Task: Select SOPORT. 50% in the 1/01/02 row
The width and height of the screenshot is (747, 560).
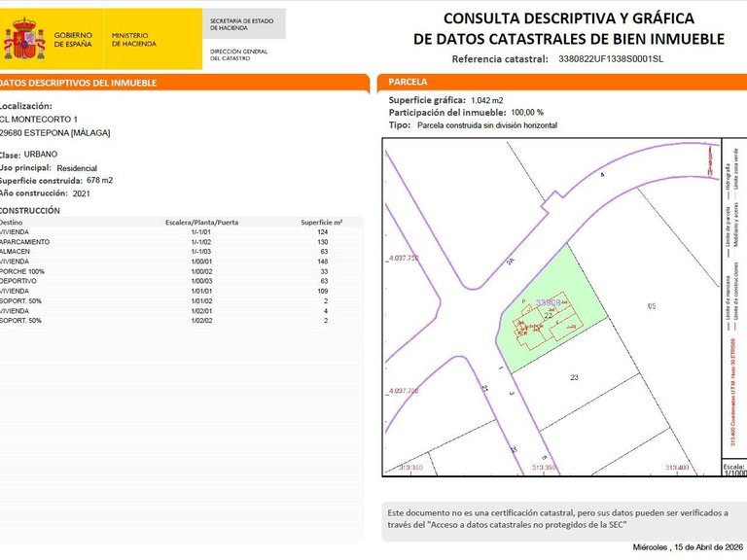Action: pos(20,301)
